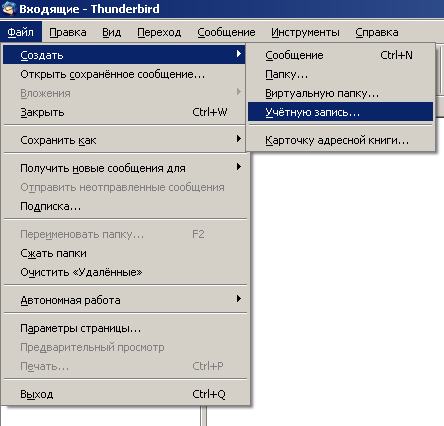Open the Вид menu
444x426 pixels.
pos(111,32)
